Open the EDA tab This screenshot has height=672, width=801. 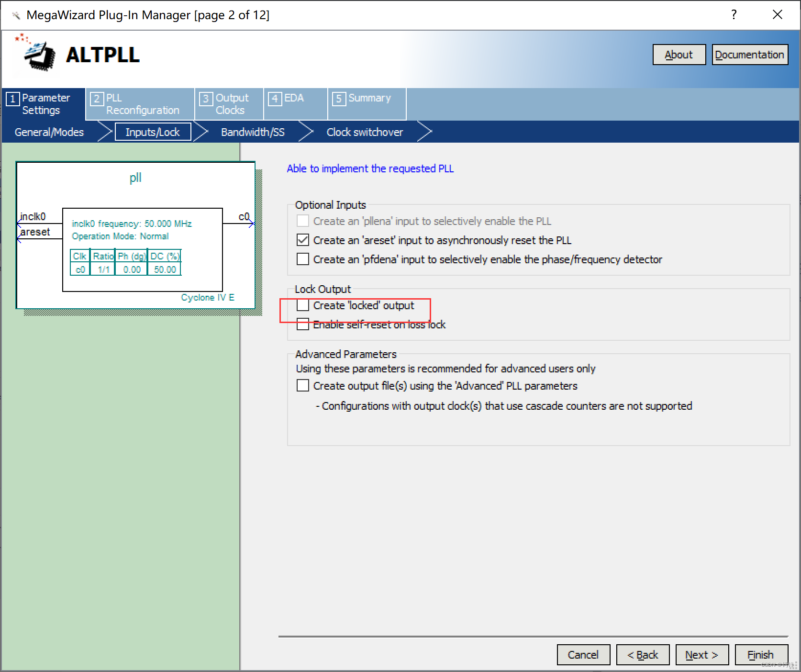tap(296, 104)
